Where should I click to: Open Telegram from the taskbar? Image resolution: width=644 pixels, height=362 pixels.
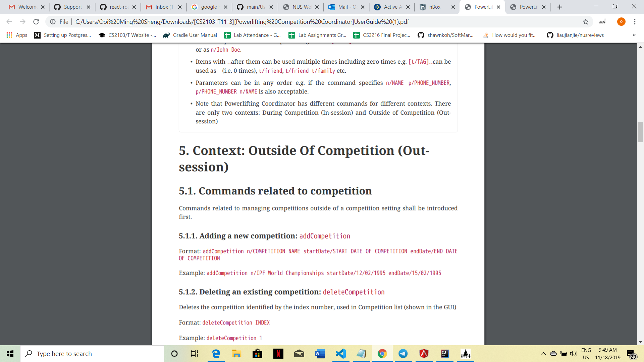[x=403, y=354]
